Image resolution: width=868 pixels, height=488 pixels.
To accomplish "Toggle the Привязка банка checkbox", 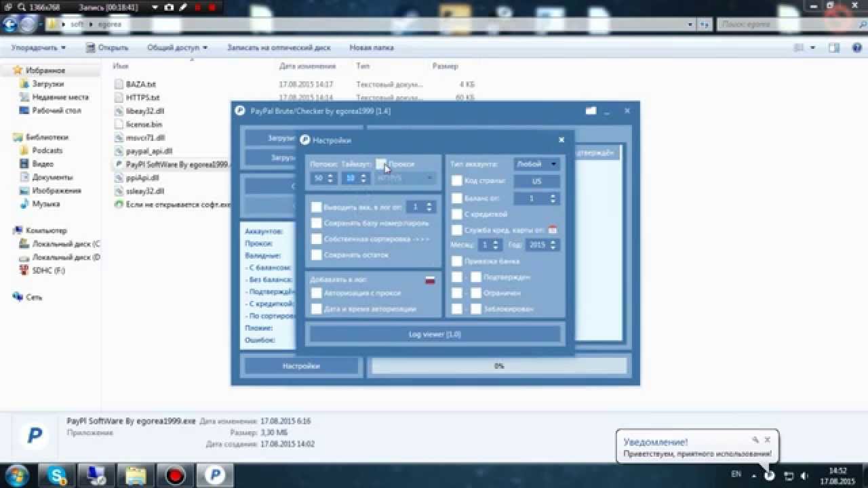I will pos(457,261).
